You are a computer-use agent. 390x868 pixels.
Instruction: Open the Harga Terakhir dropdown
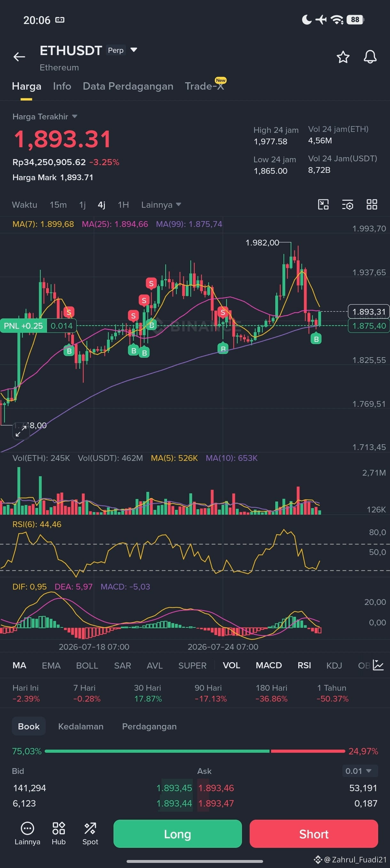(45, 117)
